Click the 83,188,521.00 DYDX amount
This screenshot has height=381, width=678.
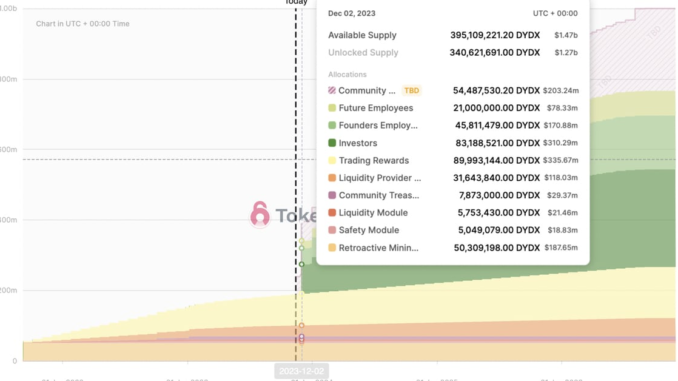pyautogui.click(x=498, y=143)
